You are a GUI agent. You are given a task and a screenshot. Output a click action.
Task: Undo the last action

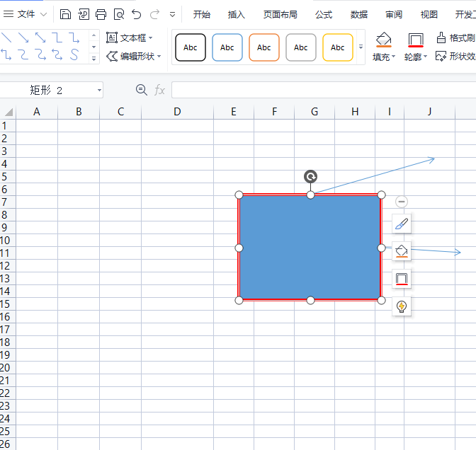(x=137, y=14)
